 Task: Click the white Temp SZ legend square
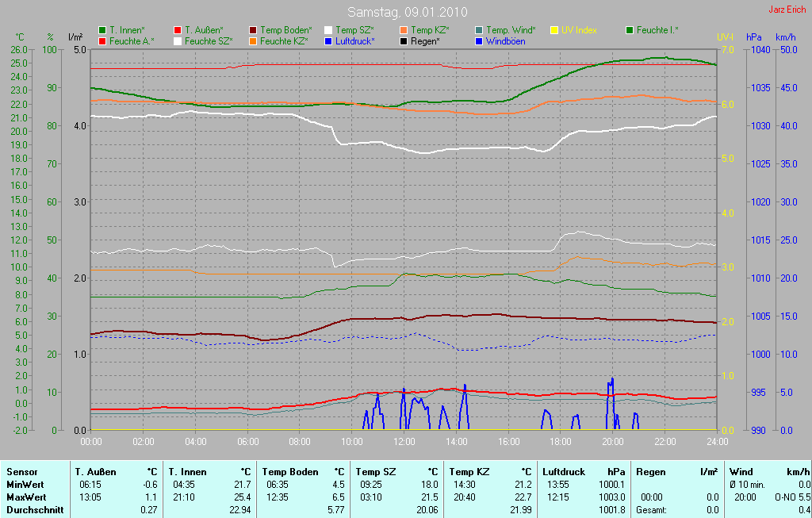328,30
